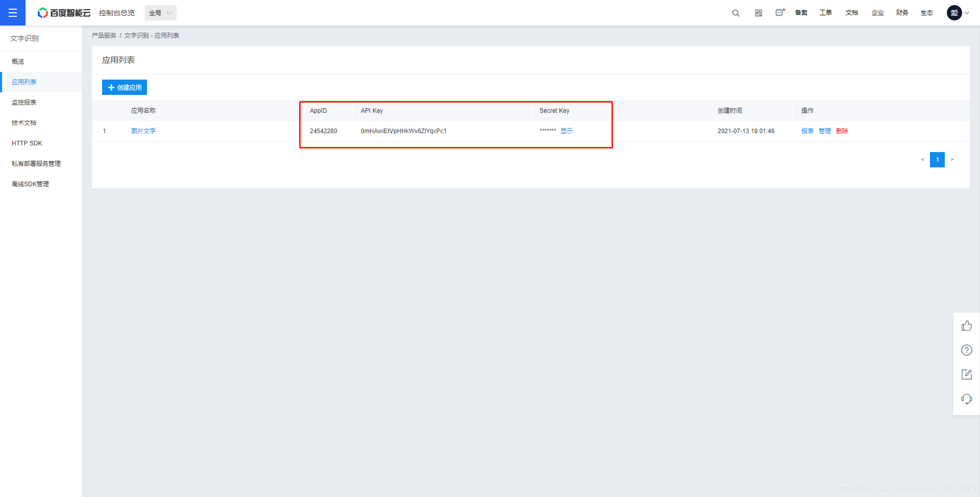Go to 控制台总览 console overview
The image size is (980, 497).
point(117,13)
